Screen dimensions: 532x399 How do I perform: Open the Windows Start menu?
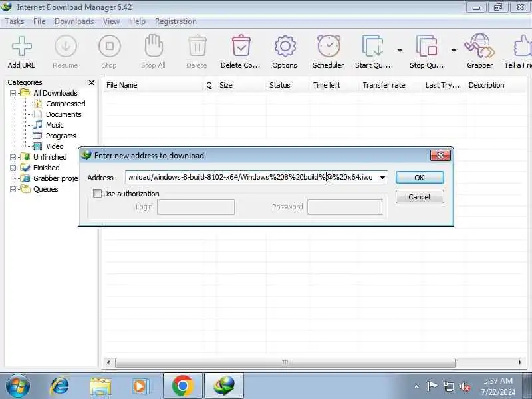tap(18, 386)
